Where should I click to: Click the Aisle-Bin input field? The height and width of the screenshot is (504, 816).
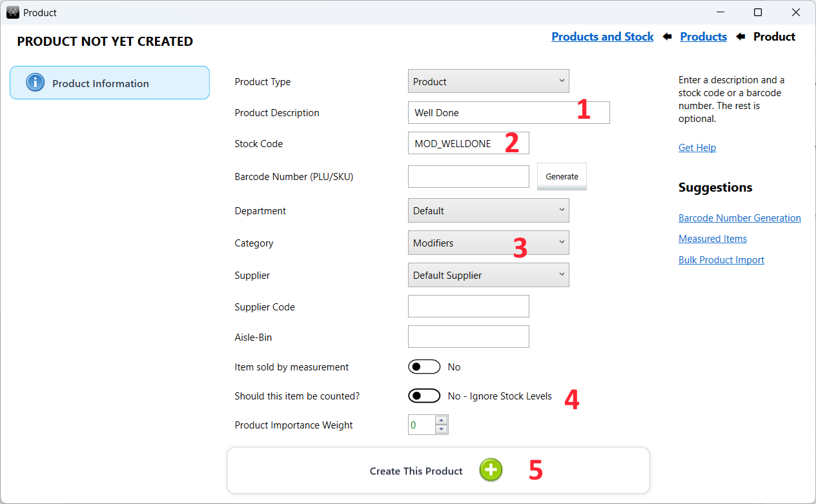coord(469,336)
